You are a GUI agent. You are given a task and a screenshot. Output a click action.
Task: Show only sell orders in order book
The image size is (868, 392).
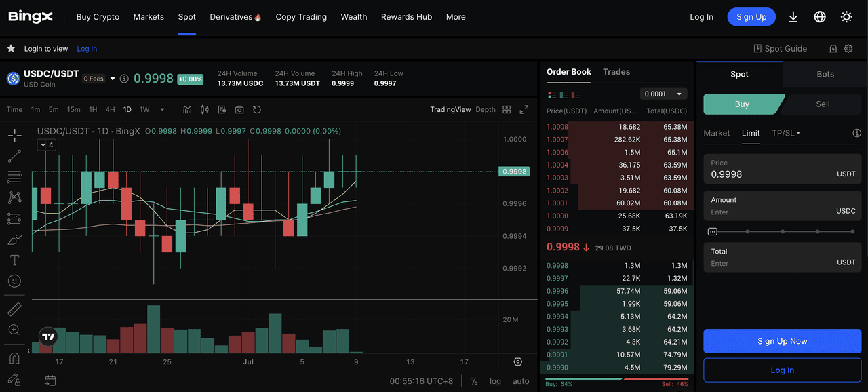(576, 94)
